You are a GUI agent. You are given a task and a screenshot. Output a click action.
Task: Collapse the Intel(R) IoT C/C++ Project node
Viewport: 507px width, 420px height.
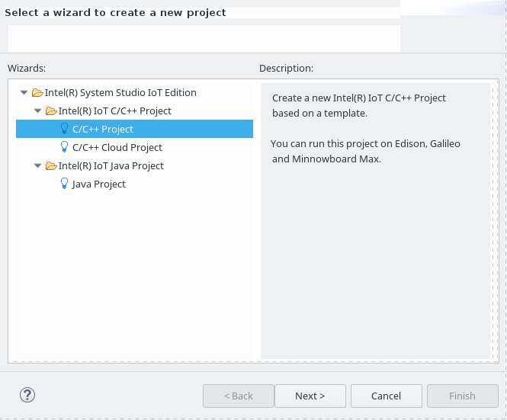(38, 111)
